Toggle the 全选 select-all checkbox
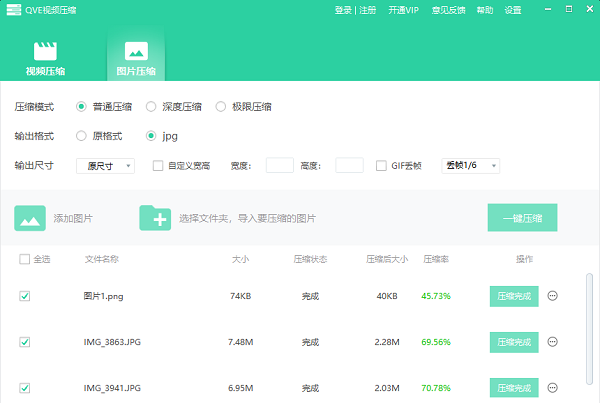Viewport: 600px width, 403px height. (x=24, y=260)
